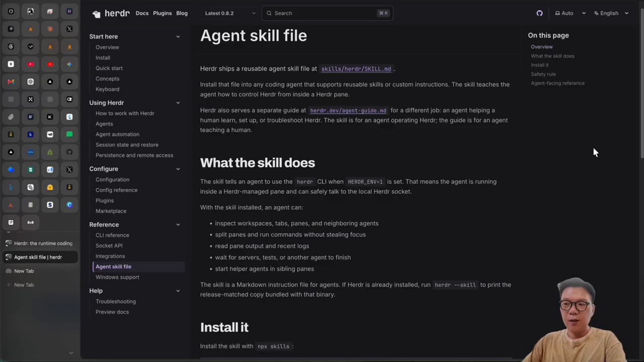
Task: Collapse the Configure section chevron
Action: point(178,169)
